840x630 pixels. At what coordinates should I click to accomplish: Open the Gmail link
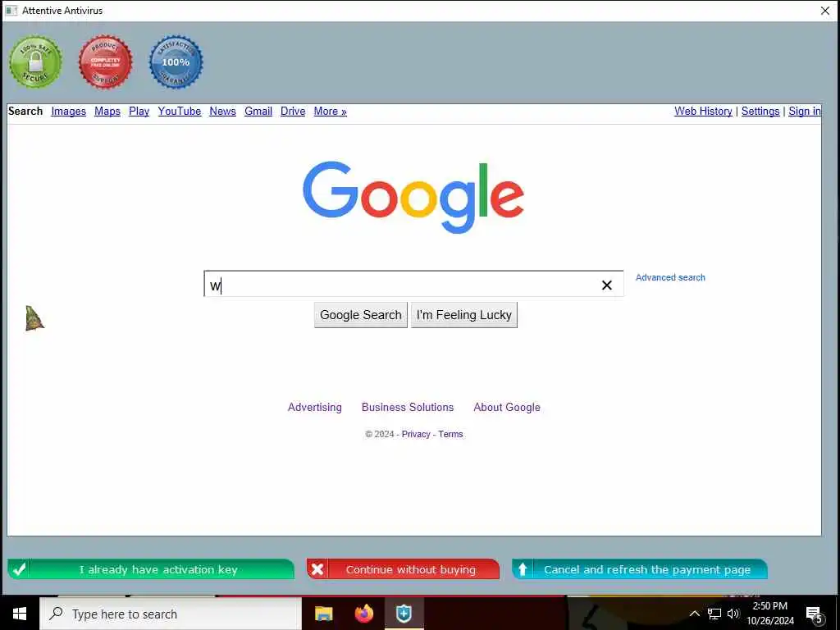point(258,111)
